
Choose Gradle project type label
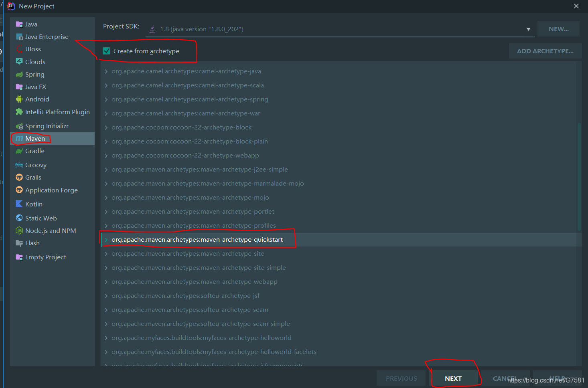pyautogui.click(x=35, y=151)
